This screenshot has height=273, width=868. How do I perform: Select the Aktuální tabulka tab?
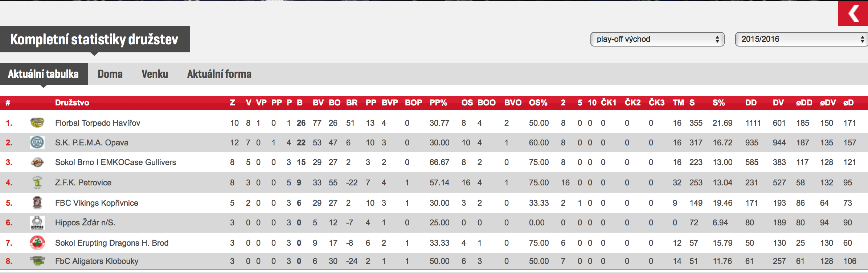coord(44,74)
